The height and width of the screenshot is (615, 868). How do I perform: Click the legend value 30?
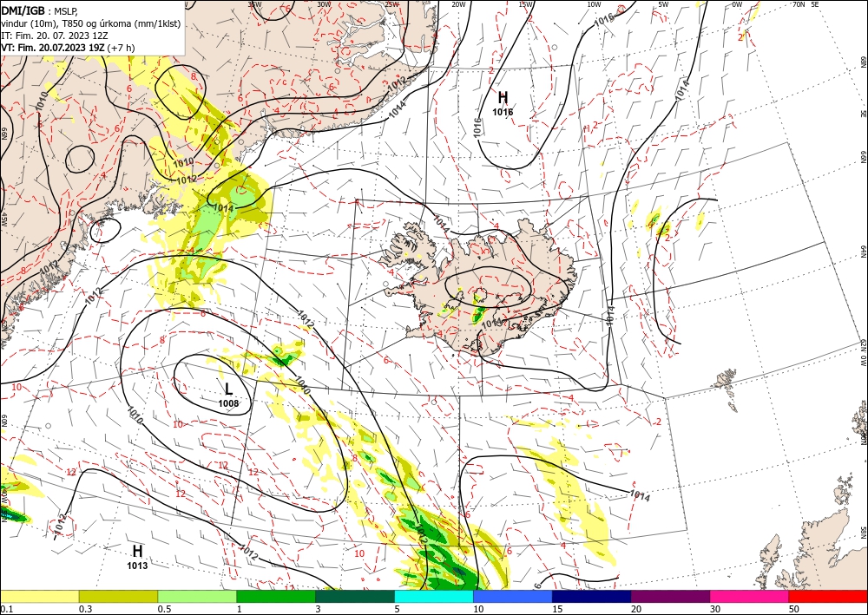point(715,609)
